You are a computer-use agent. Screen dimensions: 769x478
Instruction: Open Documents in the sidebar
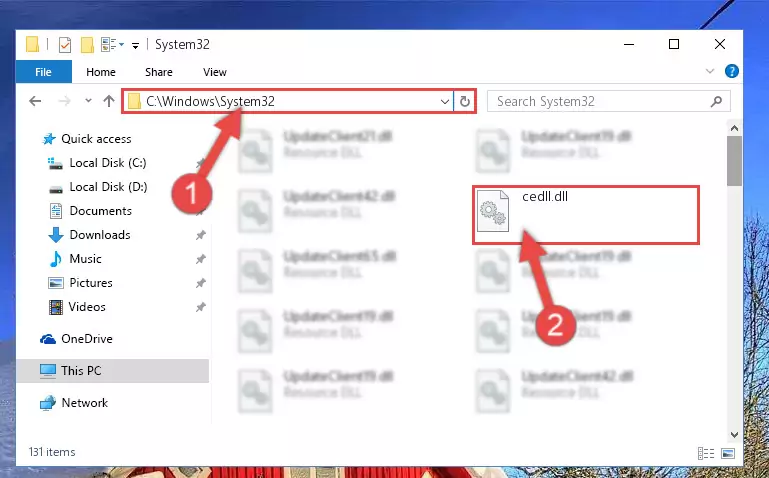[x=91, y=211]
